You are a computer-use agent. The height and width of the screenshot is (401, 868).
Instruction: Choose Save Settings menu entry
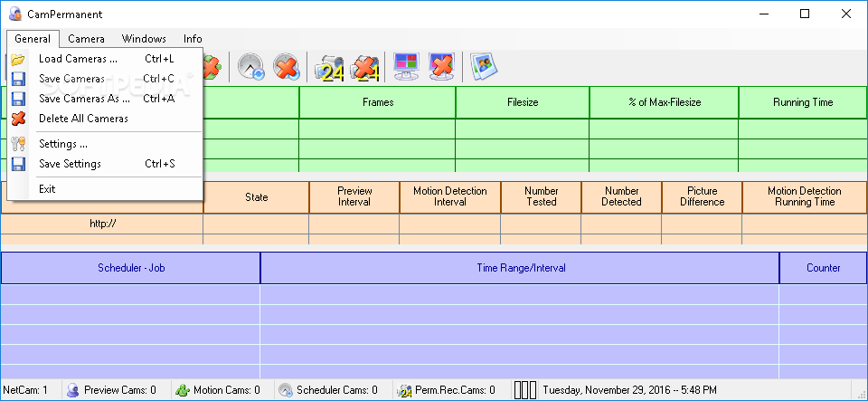[x=105, y=164]
